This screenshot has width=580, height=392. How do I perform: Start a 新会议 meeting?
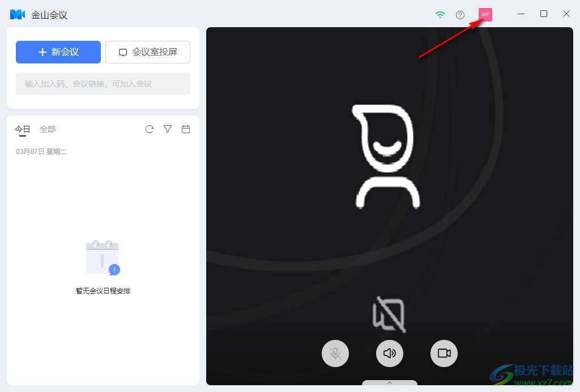click(58, 52)
